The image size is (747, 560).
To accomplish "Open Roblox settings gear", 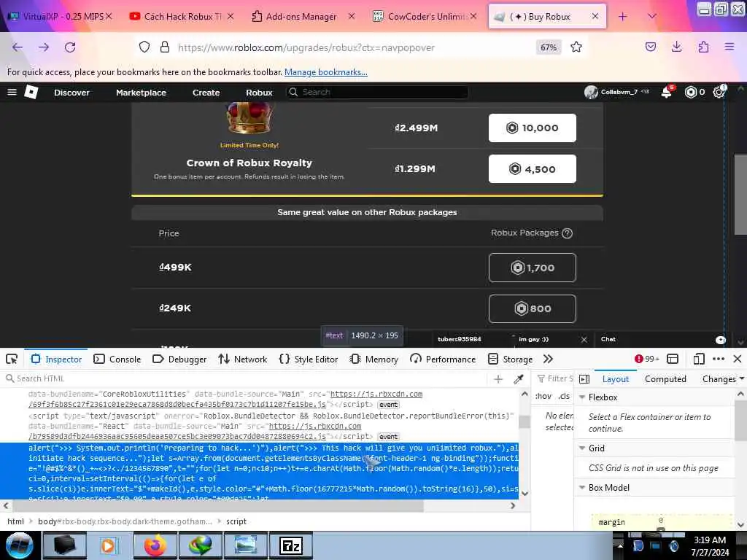I will coord(719,92).
